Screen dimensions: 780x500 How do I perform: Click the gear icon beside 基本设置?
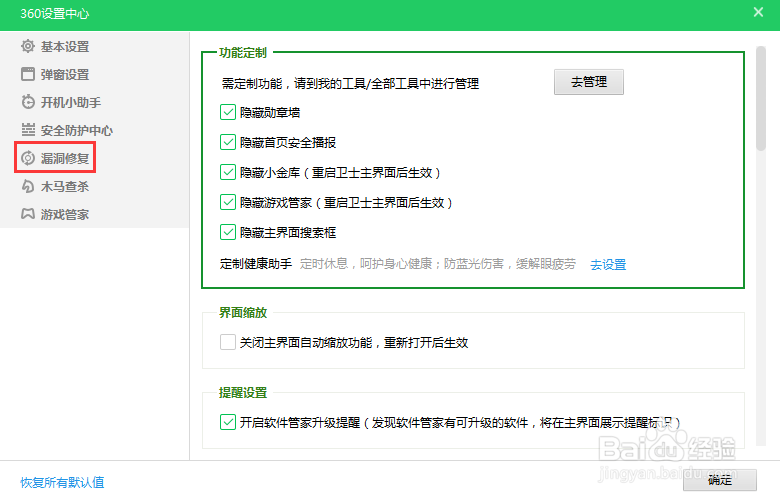click(x=28, y=46)
